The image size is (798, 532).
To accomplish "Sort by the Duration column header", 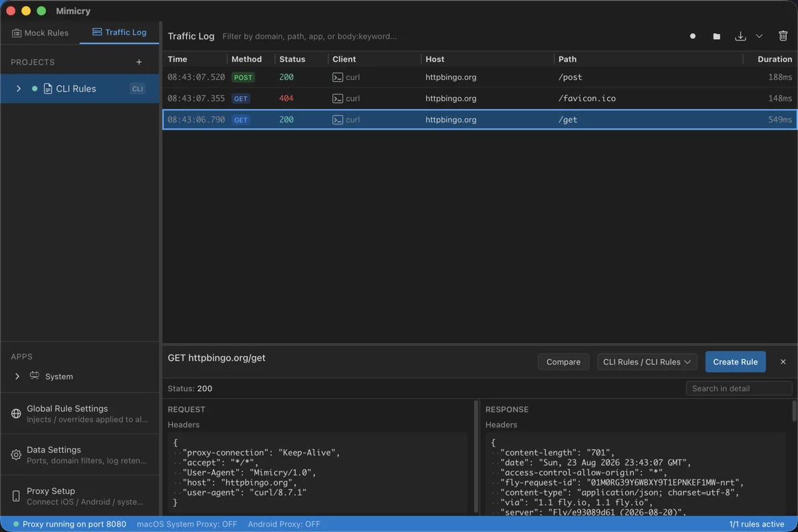I will click(775, 59).
